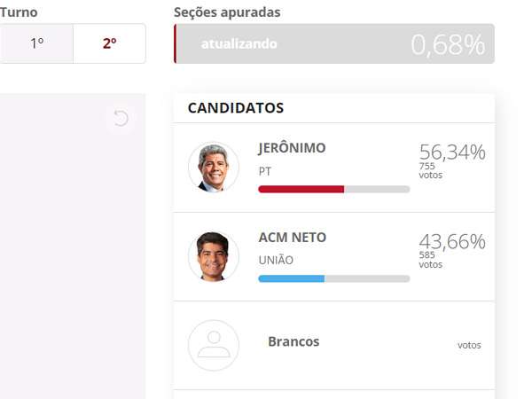Click the PT party label
Image resolution: width=532 pixels, height=399 pixels.
[x=265, y=171]
